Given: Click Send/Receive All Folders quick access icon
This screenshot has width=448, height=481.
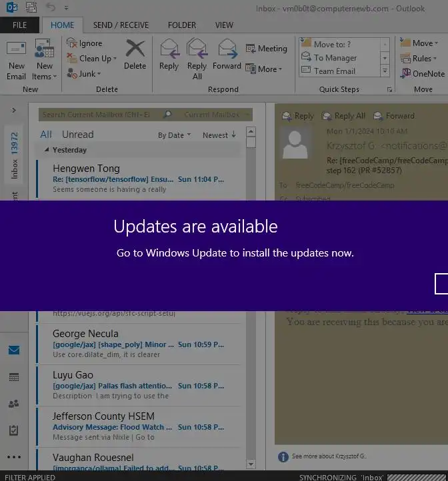Looking at the screenshot, I should [31, 7].
